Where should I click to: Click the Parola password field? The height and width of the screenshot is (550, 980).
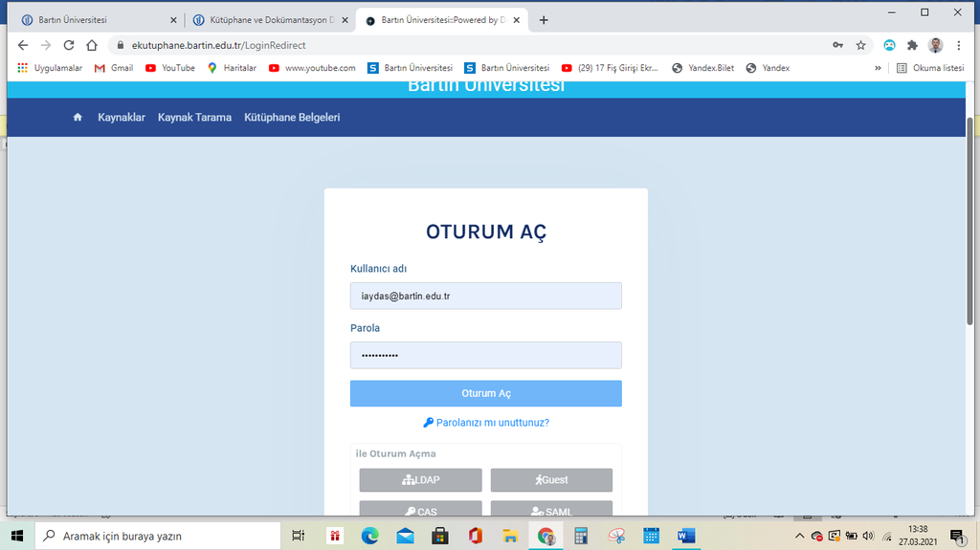[486, 356]
